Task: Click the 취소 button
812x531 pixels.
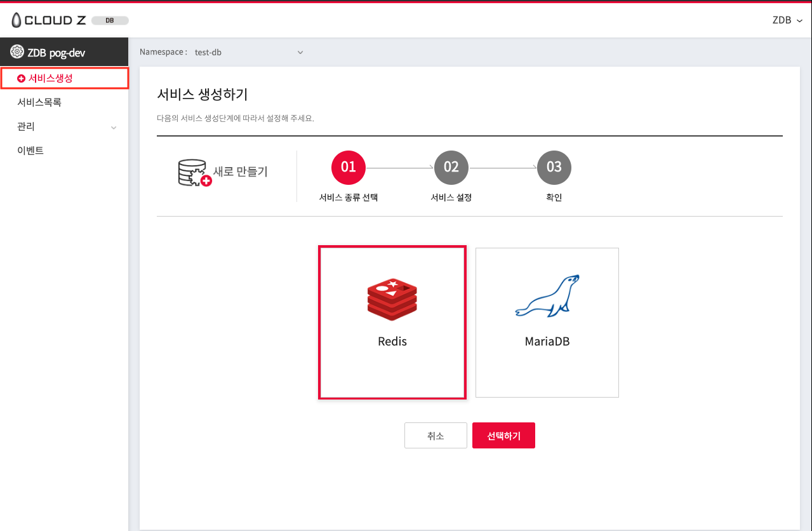Action: [436, 436]
